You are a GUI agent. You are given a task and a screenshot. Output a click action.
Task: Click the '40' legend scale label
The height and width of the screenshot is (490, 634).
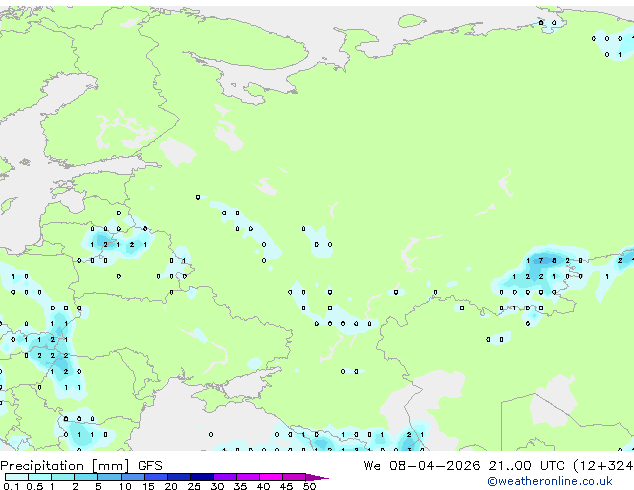[264, 486]
